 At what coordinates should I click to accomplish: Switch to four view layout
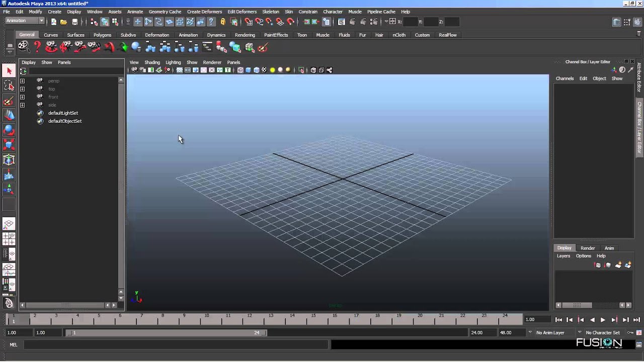tap(9, 239)
